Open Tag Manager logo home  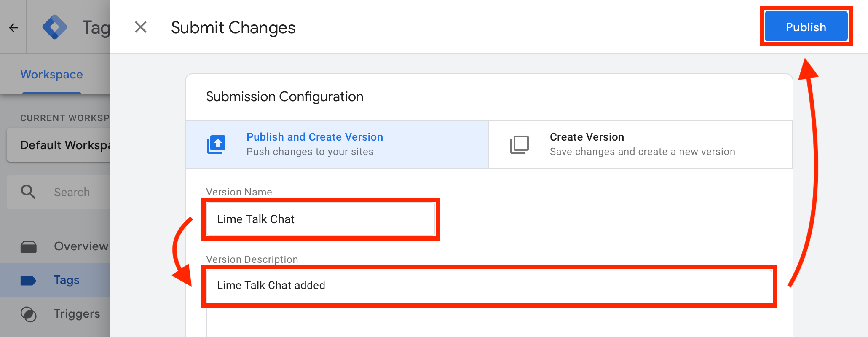(55, 27)
